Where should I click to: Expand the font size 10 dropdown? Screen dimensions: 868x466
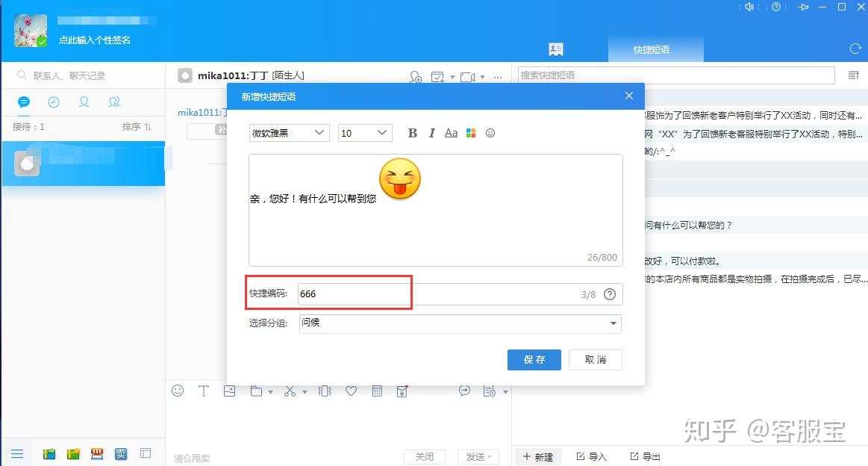coord(365,133)
